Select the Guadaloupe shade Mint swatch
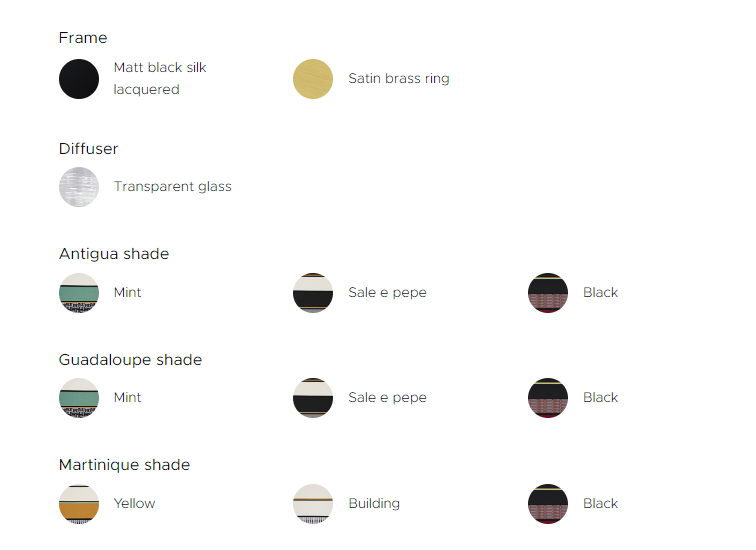The width and height of the screenshot is (756, 550). 79,398
